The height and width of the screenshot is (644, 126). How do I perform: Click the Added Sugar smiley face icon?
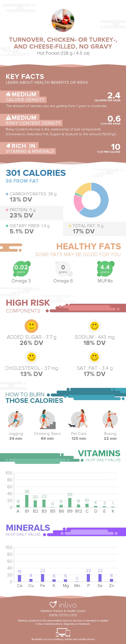(x=31, y=326)
